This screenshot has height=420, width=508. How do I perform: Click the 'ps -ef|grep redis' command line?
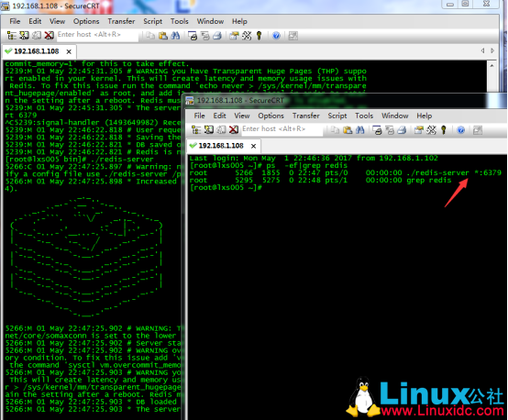269,165
